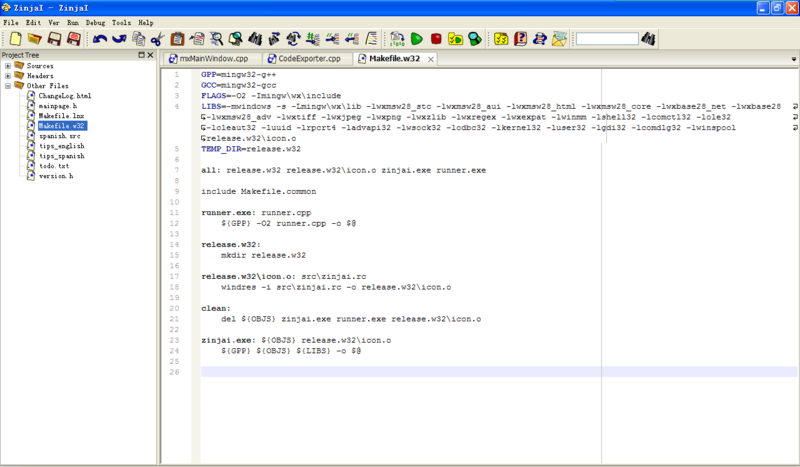Click the 'mkdir release.w32' line
The width and height of the screenshot is (800, 467).
click(263, 255)
